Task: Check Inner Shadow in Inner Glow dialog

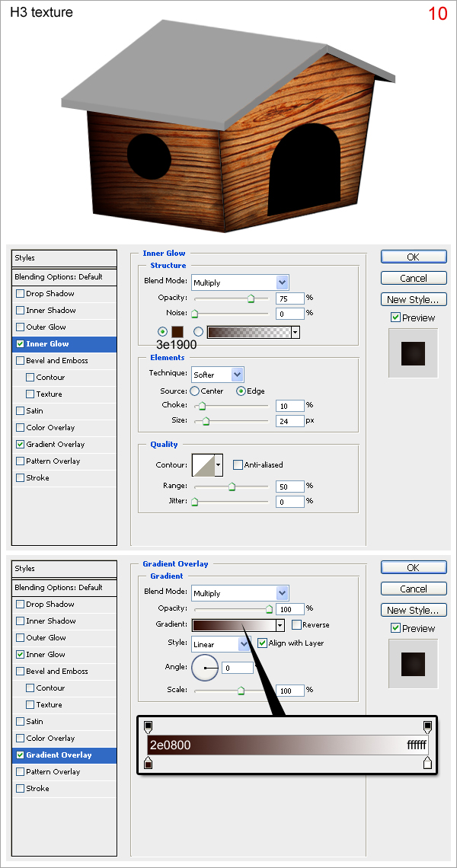Action: [21, 310]
